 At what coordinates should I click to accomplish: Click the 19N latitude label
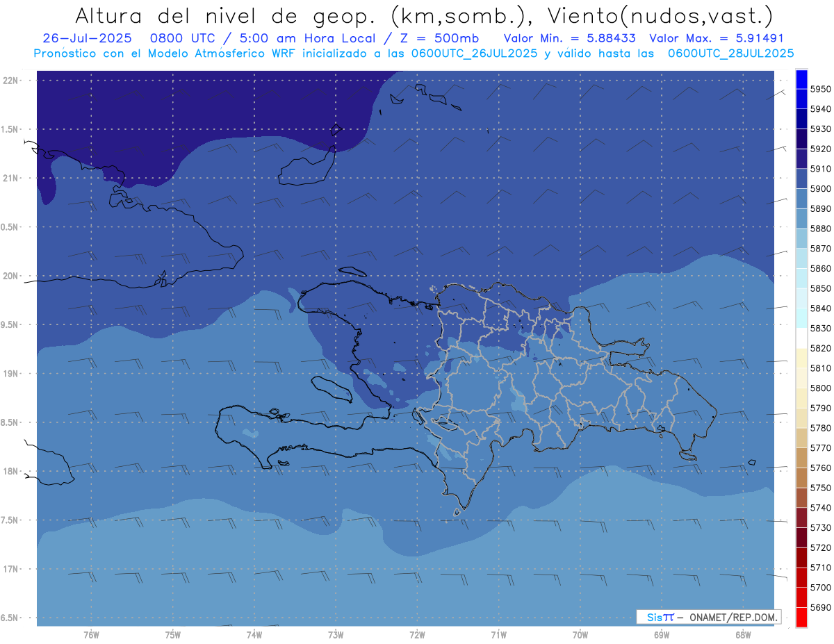10,374
